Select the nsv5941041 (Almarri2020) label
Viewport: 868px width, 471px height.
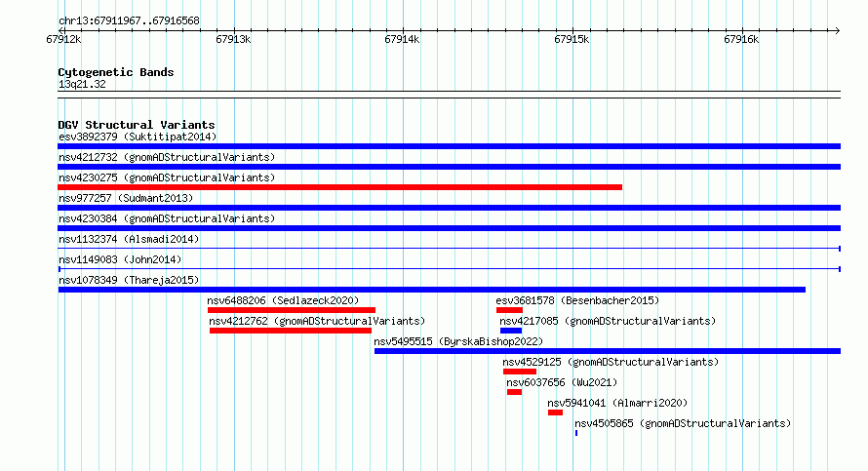pyautogui.click(x=617, y=403)
